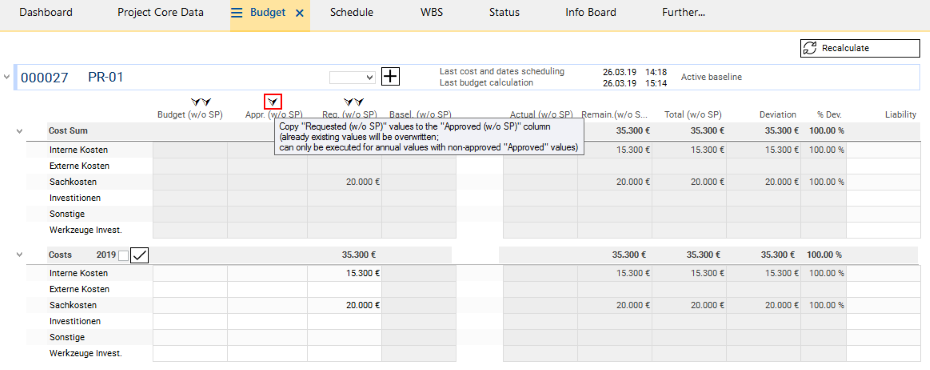This screenshot has width=930, height=370.
Task: Select Sachkosten row in Cost Sum section
Action: click(73, 182)
